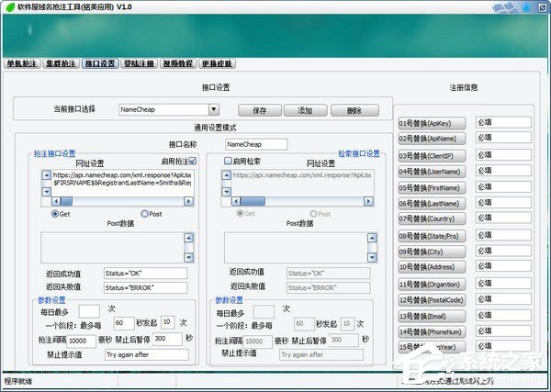
Task: Click the 删除 button
Action: (354, 110)
